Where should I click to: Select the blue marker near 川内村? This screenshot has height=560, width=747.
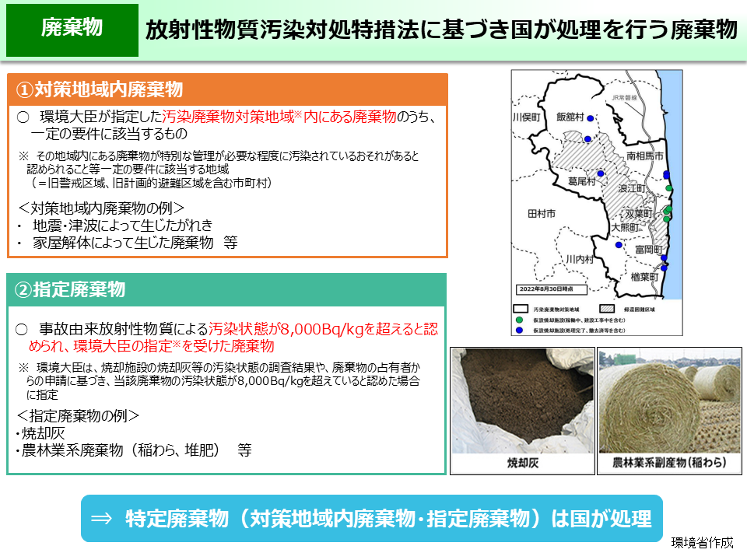coord(618,243)
